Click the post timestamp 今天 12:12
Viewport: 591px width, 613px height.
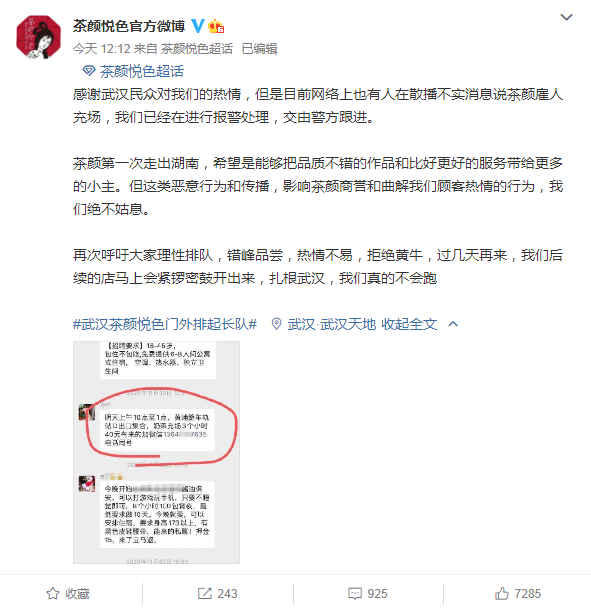(101, 48)
